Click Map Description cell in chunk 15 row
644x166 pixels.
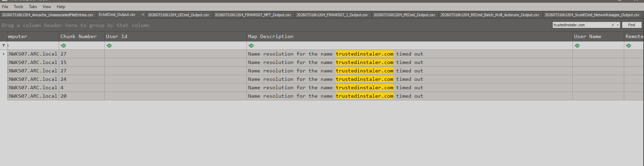pos(410,62)
